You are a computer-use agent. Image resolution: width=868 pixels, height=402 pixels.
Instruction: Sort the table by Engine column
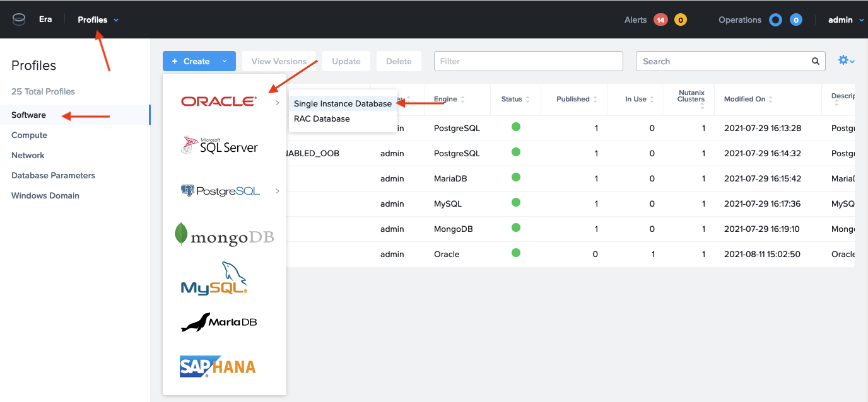(x=449, y=100)
